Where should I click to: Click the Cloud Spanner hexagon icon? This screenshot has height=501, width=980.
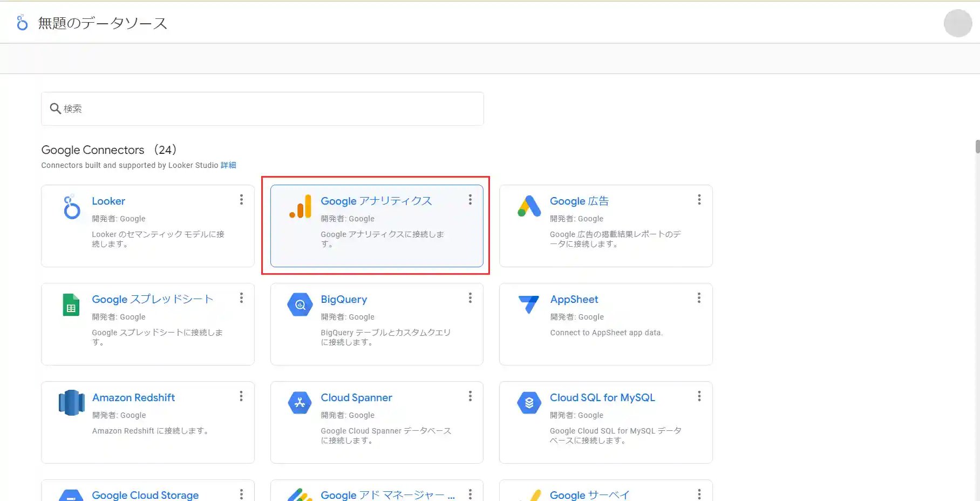click(300, 403)
